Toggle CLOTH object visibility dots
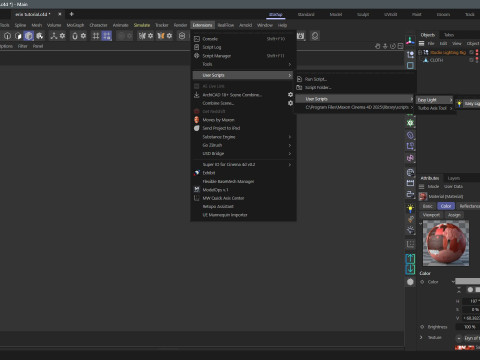This screenshot has height=360, width=480. coord(477,60)
